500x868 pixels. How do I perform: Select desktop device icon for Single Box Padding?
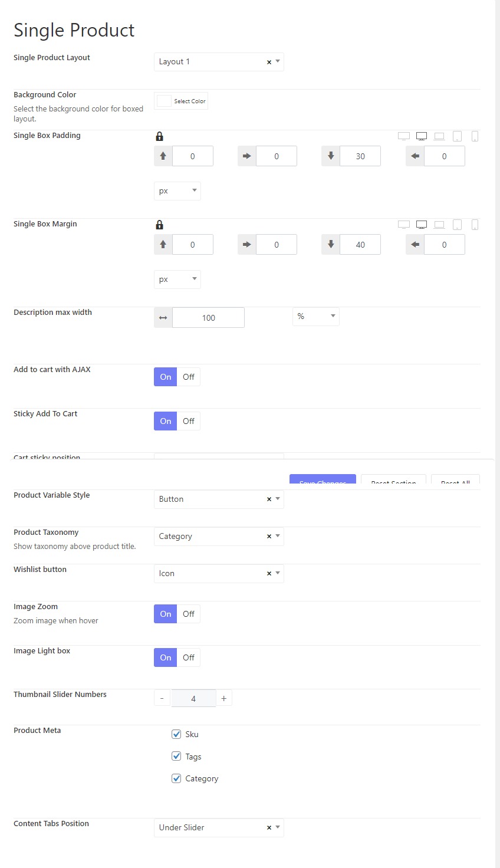coord(422,136)
